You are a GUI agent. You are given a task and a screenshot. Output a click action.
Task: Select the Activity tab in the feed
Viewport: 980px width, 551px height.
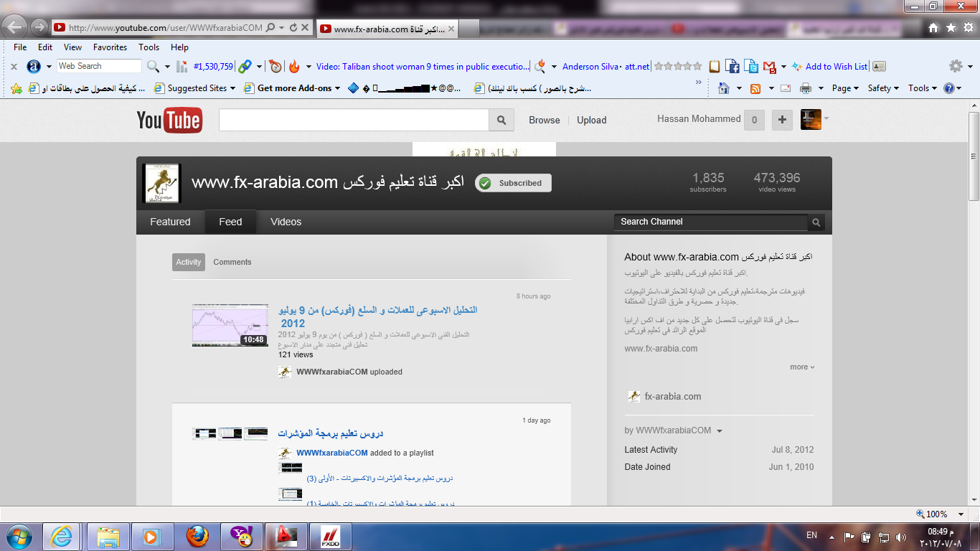tap(189, 262)
